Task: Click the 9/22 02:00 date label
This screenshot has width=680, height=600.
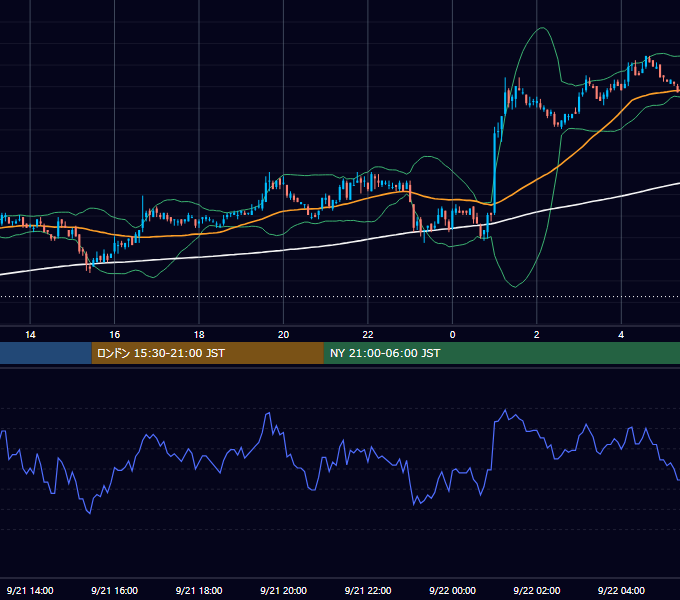Action: [536, 590]
